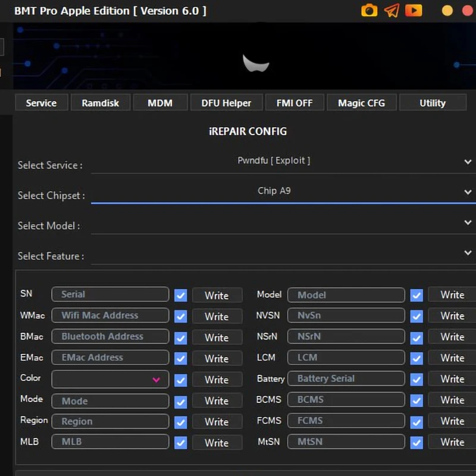Open the Color dropdown
476x476 pixels.
pyautogui.click(x=110, y=379)
